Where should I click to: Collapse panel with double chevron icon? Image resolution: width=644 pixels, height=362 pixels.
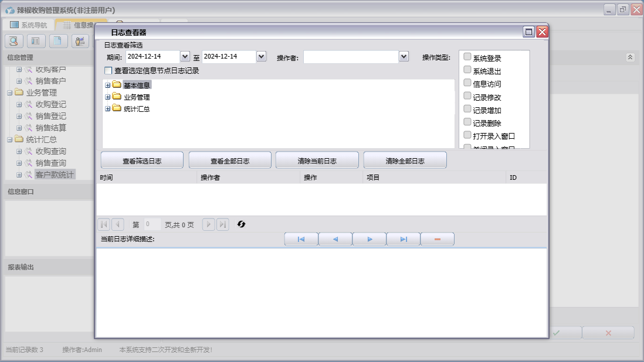click(x=630, y=57)
